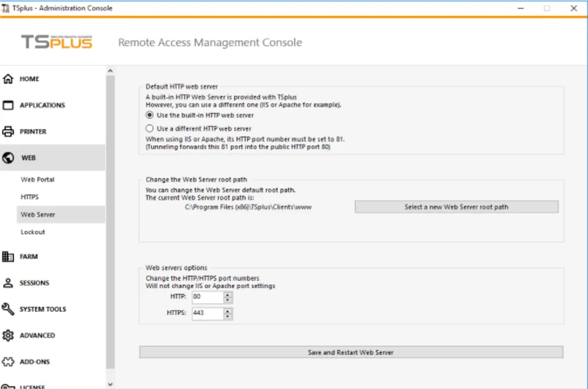Image resolution: width=588 pixels, height=389 pixels.
Task: Click Select a new Web Server root path
Action: click(456, 206)
